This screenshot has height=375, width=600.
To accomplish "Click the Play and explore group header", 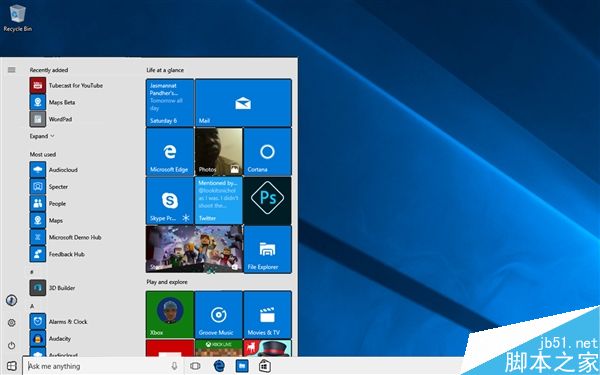I will (167, 282).
